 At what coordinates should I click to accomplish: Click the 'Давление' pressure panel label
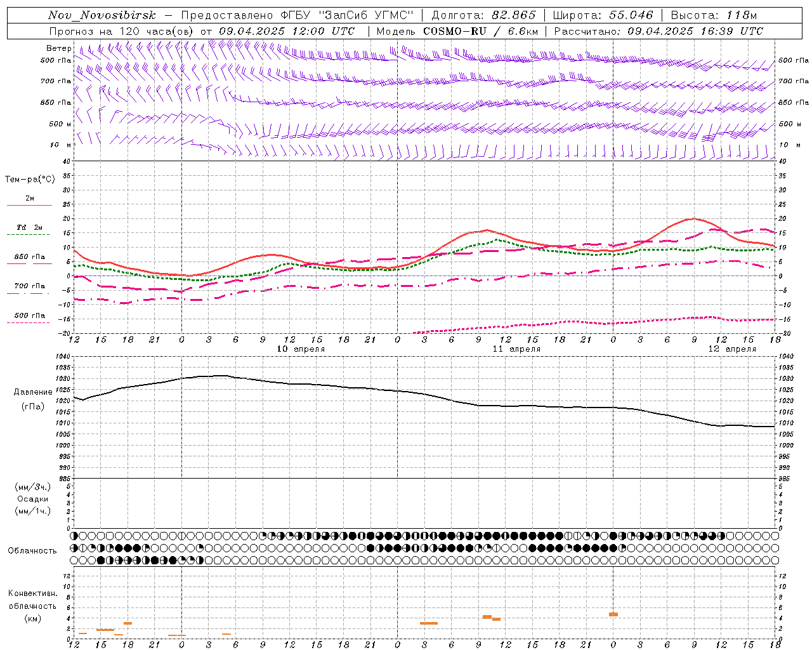pyautogui.click(x=33, y=392)
